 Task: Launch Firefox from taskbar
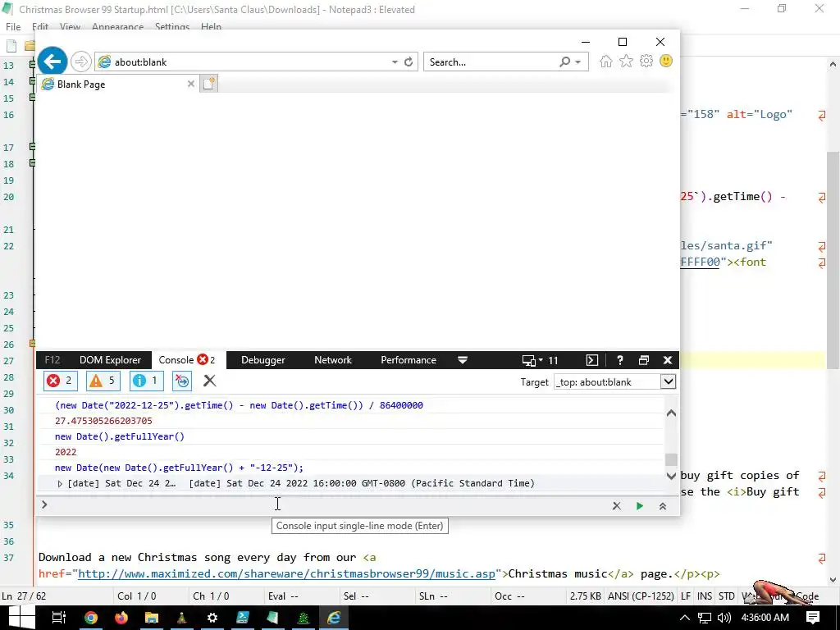click(121, 618)
